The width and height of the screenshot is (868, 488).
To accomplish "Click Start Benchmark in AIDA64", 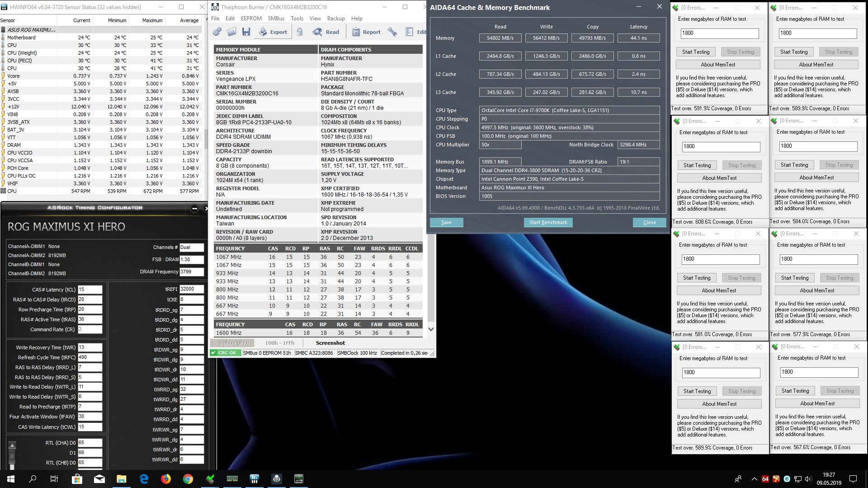I will 548,222.
